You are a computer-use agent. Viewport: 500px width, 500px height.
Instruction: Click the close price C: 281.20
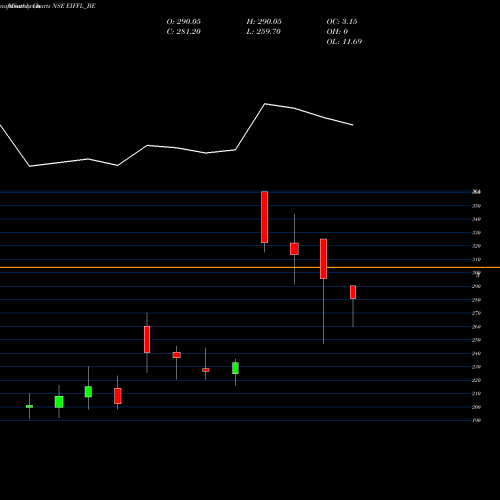point(183,32)
